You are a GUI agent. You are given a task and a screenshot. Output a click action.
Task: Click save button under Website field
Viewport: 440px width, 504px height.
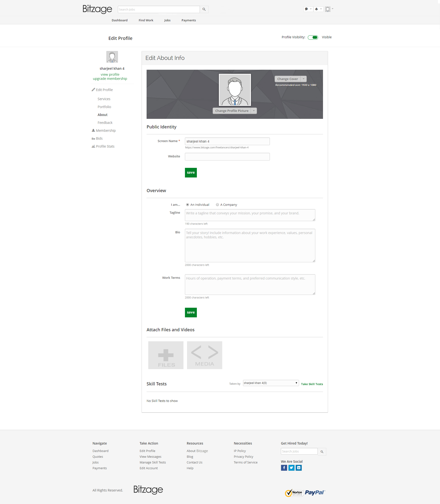point(190,172)
